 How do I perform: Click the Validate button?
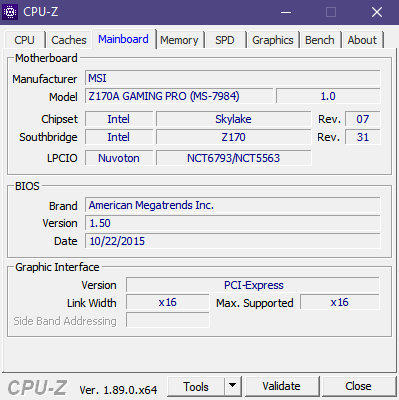[281, 386]
